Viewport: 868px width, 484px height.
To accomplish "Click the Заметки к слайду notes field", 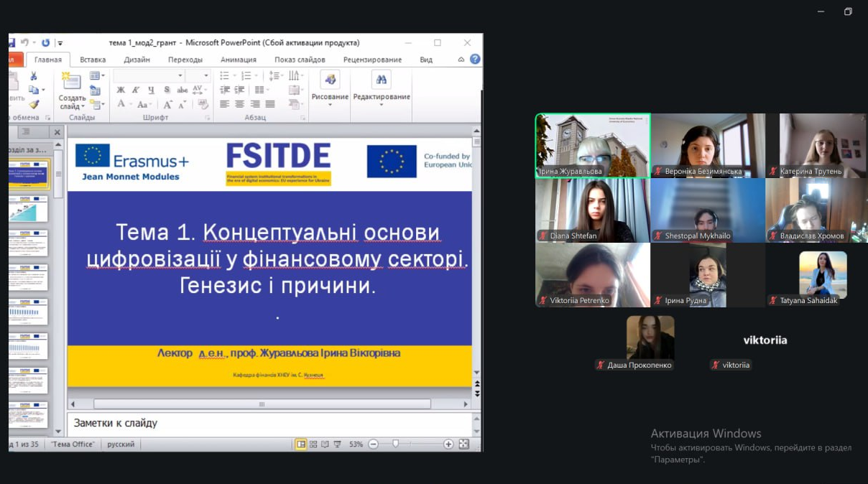I will click(266, 424).
